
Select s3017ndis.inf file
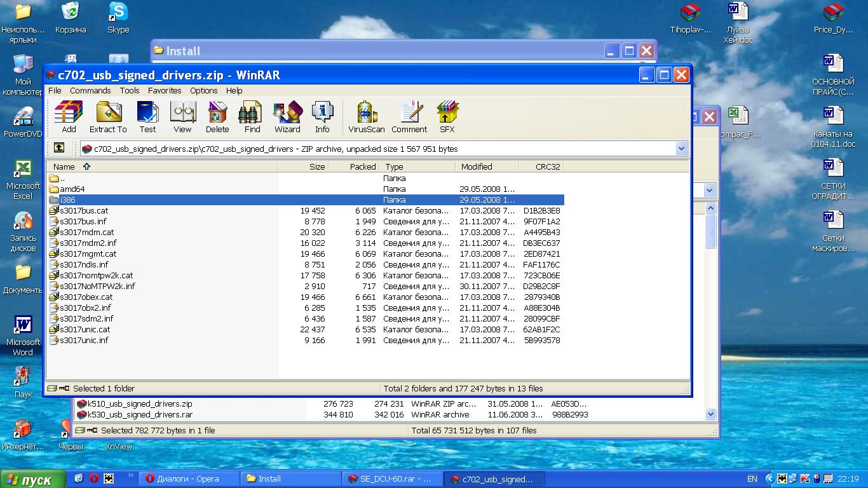(79, 264)
